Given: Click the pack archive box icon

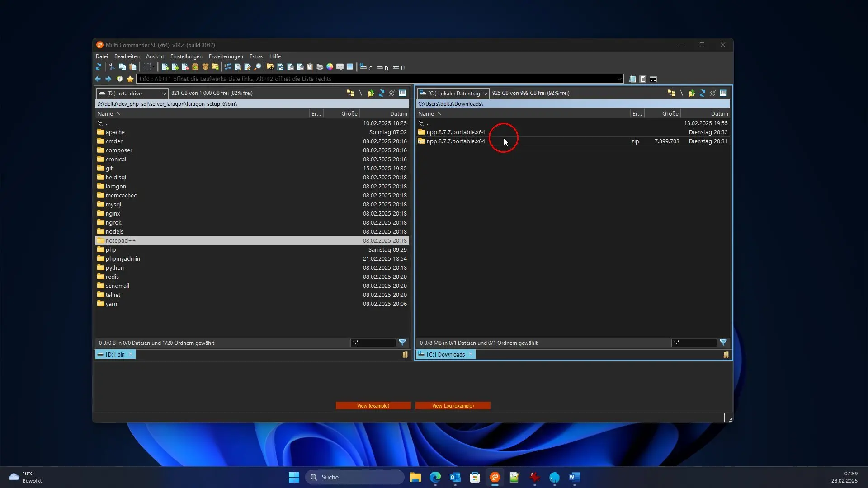Looking at the screenshot, I should click(195, 67).
